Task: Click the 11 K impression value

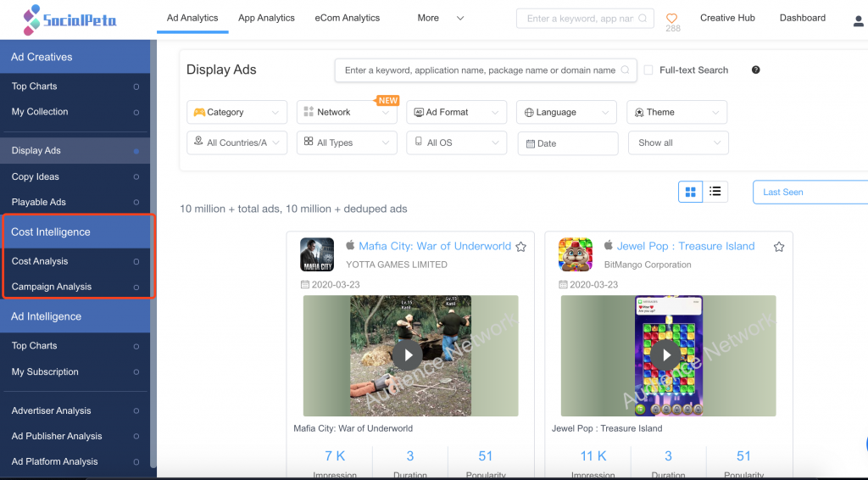Action: click(593, 456)
